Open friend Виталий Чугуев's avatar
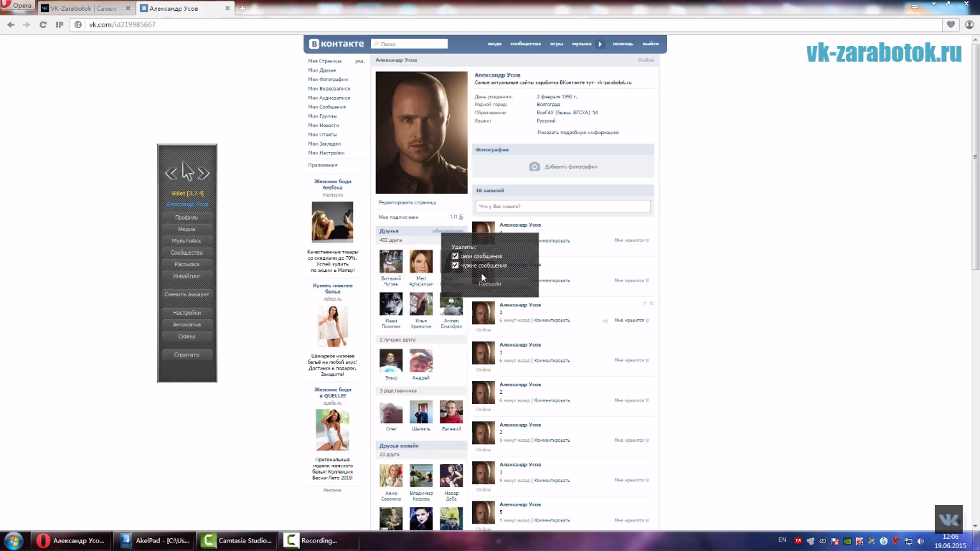This screenshot has height=551, width=980. click(391, 261)
